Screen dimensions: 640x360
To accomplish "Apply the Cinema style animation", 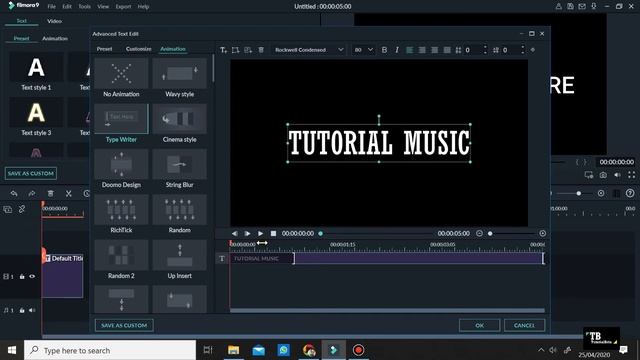I will pos(180,123).
